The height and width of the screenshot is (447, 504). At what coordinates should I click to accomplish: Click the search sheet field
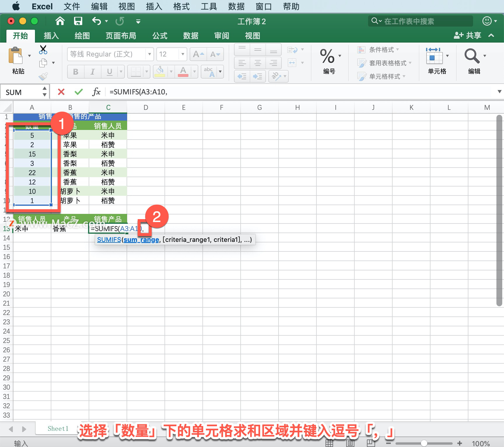[x=420, y=21]
